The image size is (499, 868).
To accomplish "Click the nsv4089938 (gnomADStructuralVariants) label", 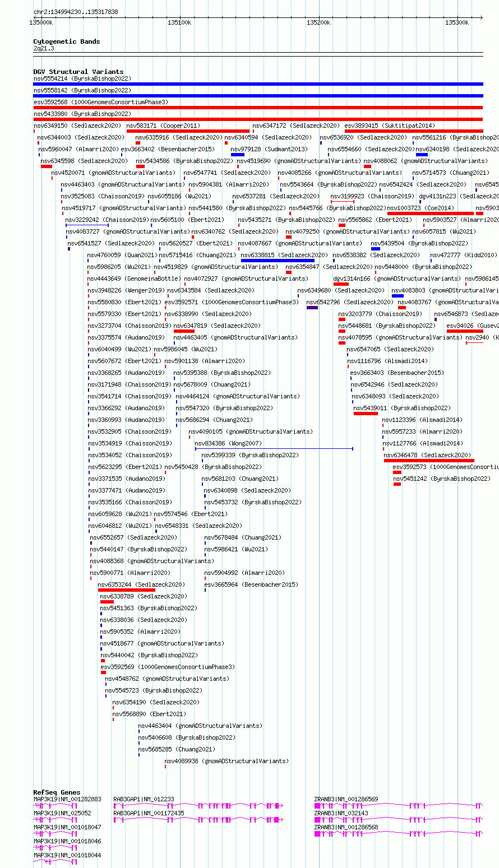I will [x=227, y=762].
